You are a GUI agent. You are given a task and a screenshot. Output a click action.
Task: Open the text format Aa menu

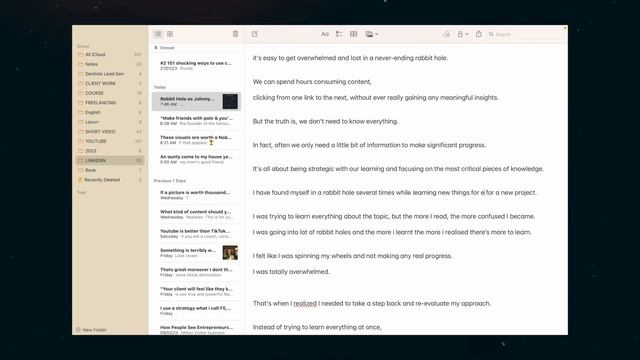point(325,34)
